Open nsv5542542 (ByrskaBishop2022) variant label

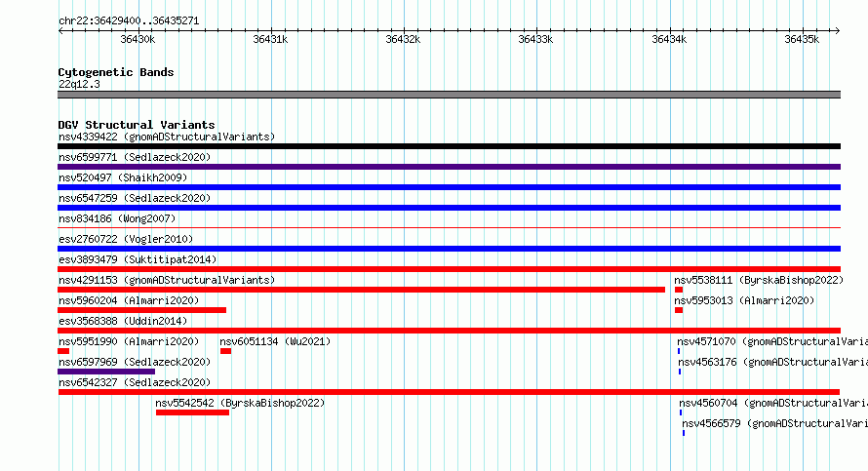click(240, 403)
